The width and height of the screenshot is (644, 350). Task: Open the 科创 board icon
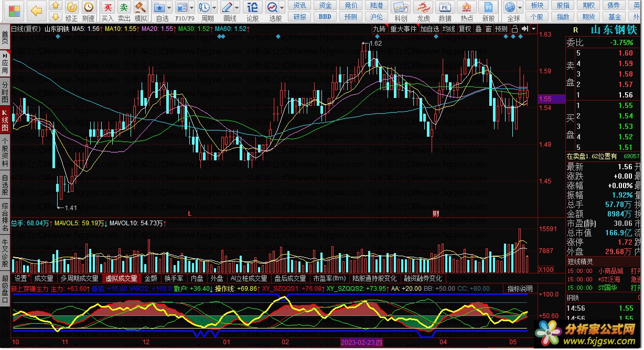click(x=401, y=7)
